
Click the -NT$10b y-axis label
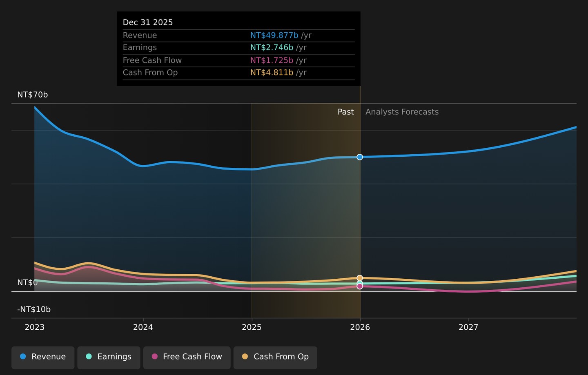(x=34, y=309)
